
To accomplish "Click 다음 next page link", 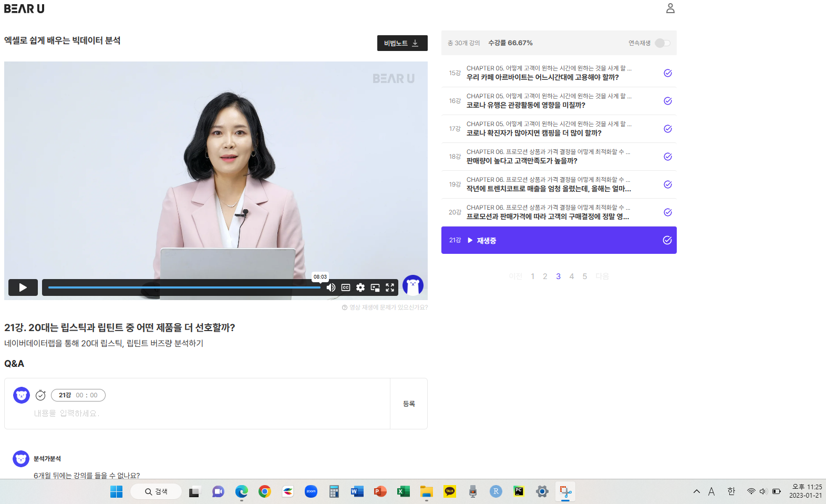I will (x=602, y=276).
